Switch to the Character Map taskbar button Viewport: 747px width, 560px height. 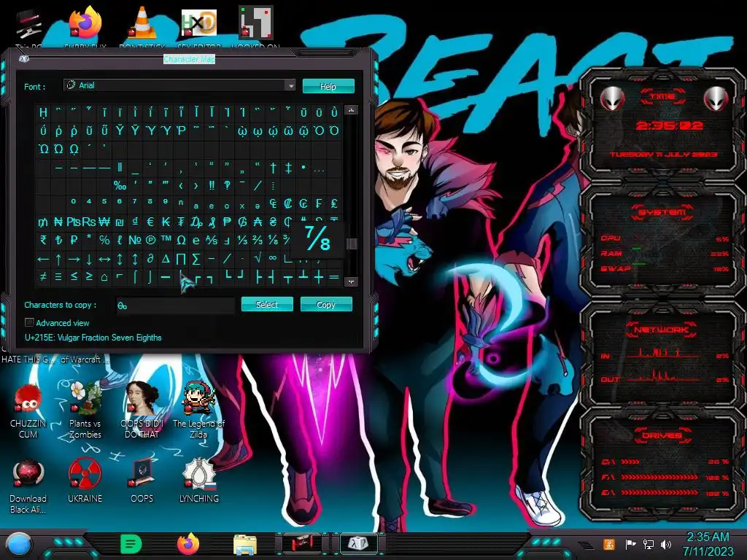click(359, 543)
